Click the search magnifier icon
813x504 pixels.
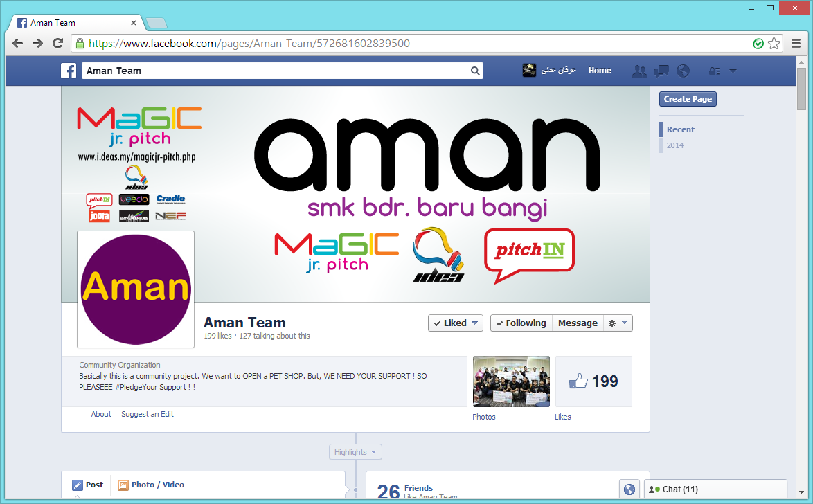[475, 71]
